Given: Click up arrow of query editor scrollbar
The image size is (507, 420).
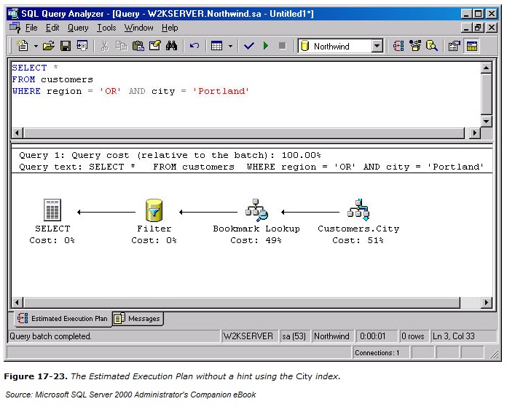Looking at the screenshot, I should tap(487, 68).
